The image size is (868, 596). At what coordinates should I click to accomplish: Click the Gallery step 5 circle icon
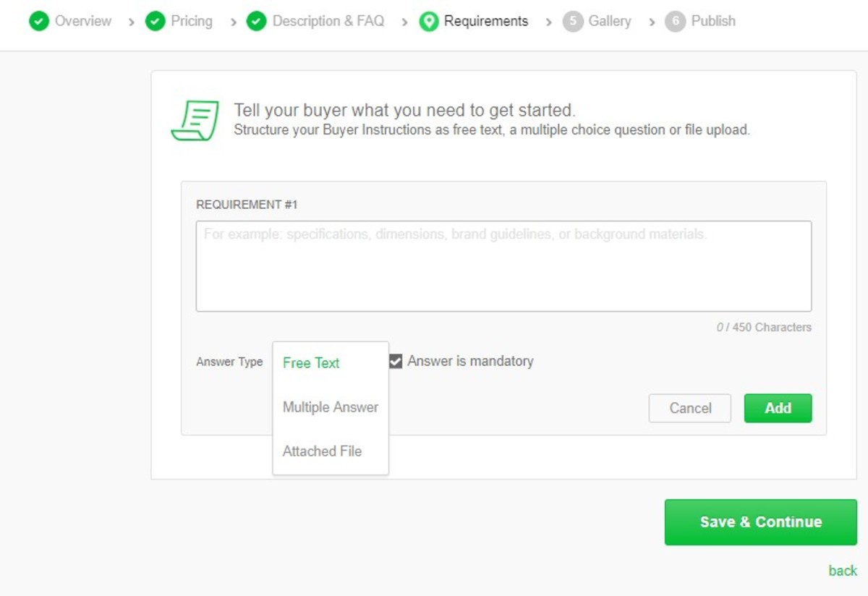pos(572,22)
